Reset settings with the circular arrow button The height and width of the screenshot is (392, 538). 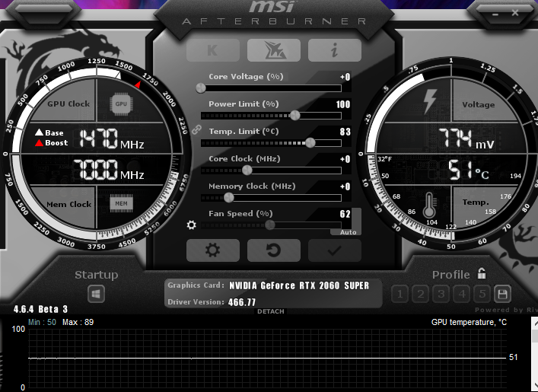(x=274, y=250)
